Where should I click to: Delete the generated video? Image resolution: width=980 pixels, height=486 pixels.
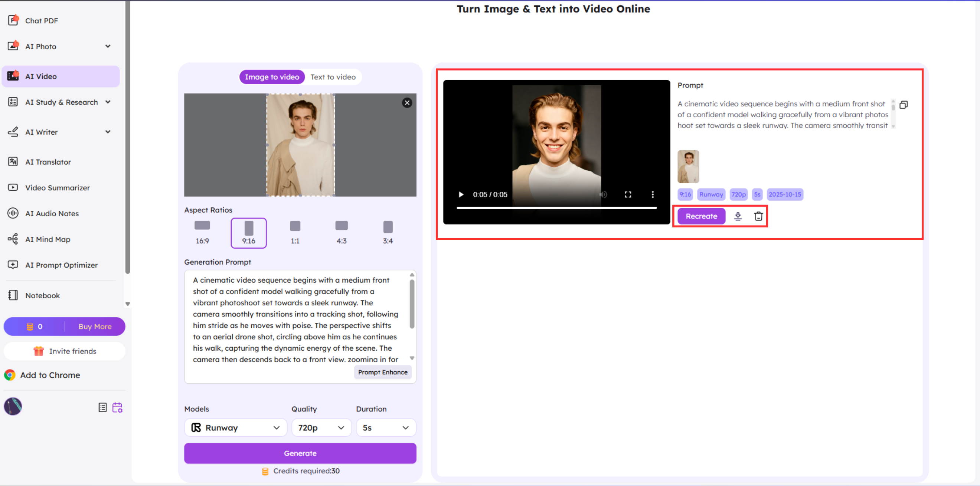pos(758,216)
